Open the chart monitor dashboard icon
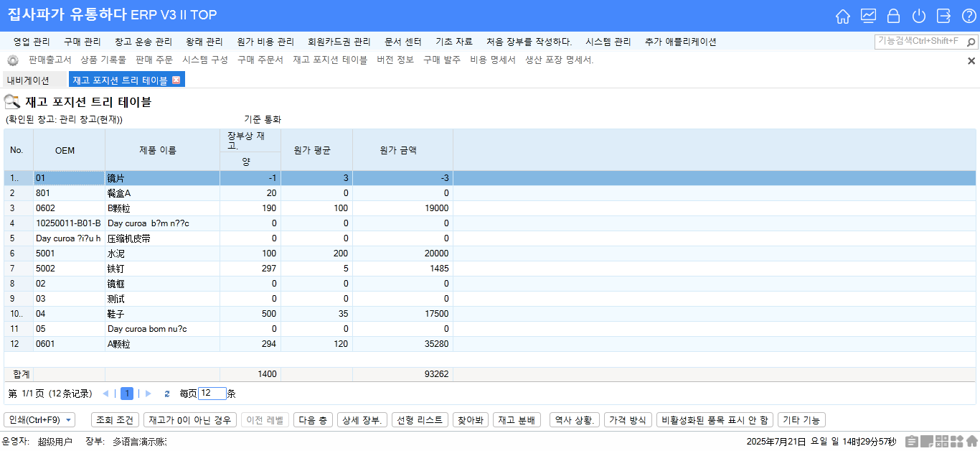The image size is (980, 451). point(868,16)
